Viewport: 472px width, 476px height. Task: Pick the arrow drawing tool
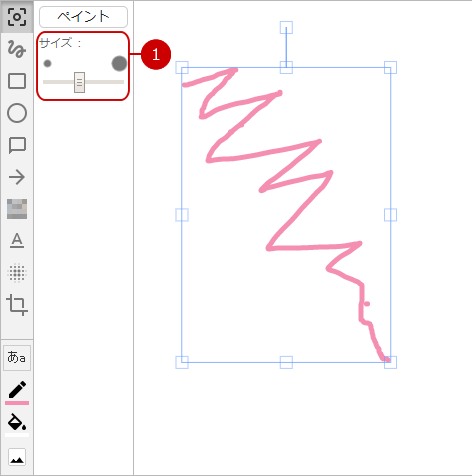[17, 177]
